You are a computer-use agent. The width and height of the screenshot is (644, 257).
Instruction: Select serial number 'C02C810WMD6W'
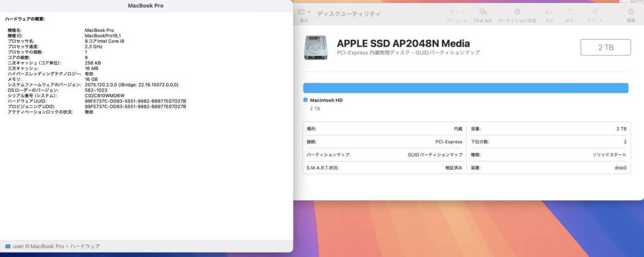click(104, 96)
